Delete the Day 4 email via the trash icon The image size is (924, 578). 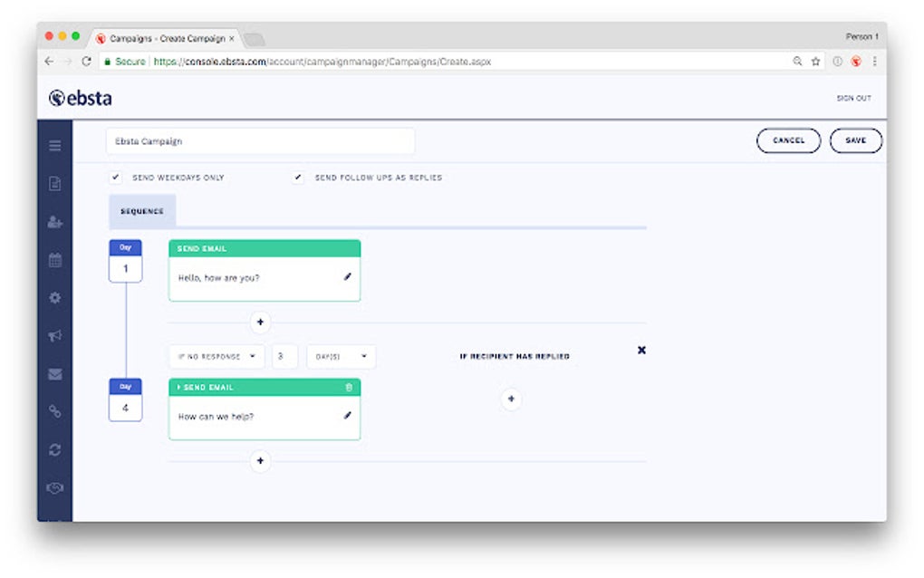tap(350, 386)
